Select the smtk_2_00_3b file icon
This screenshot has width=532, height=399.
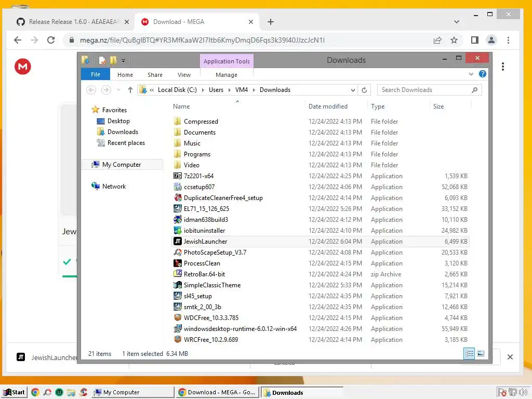click(178, 307)
